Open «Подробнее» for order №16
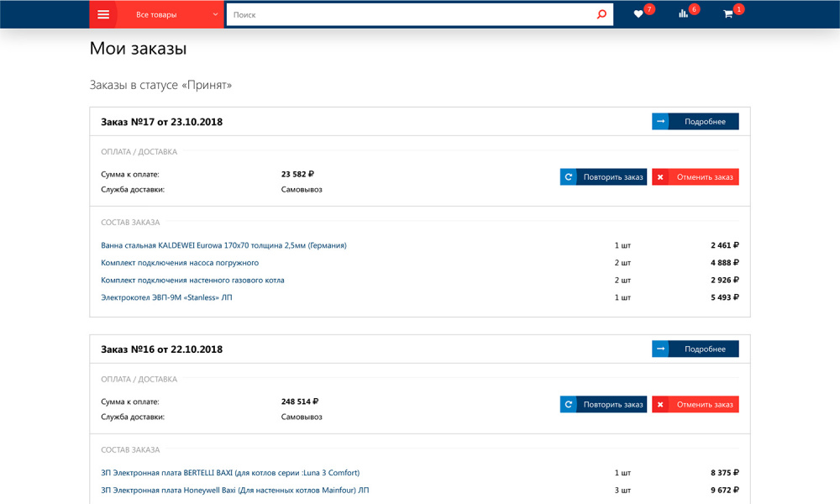840x504 pixels. (704, 349)
